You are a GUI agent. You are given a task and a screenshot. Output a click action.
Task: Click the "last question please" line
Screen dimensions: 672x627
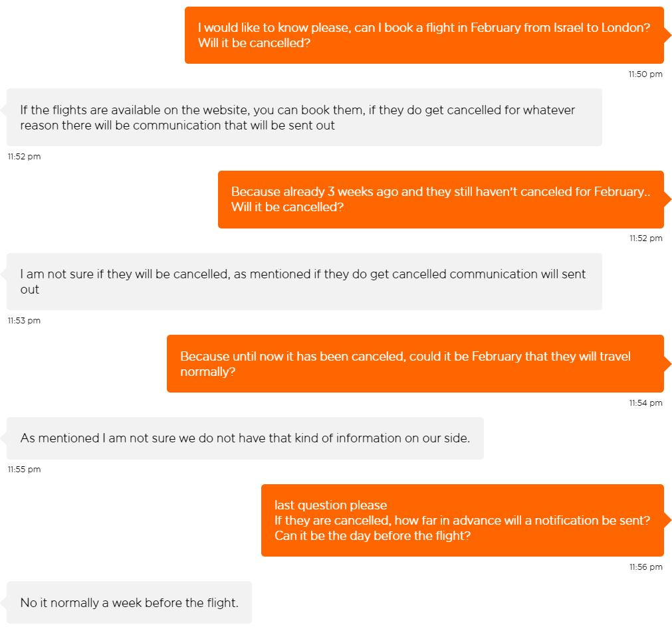point(330,505)
